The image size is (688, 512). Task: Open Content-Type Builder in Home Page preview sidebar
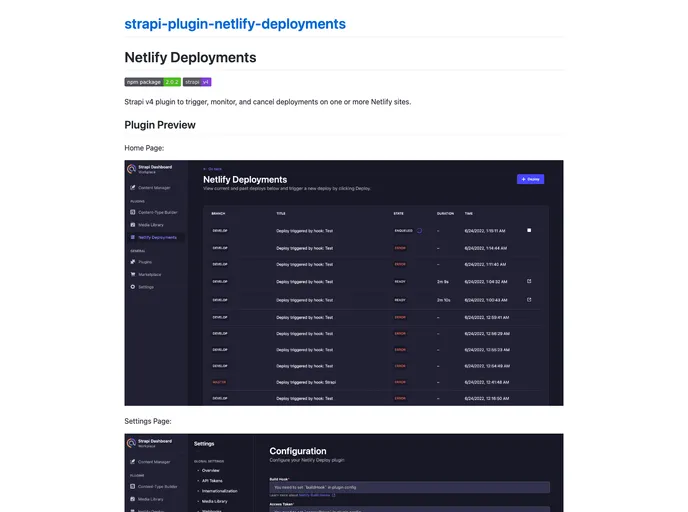click(154, 212)
